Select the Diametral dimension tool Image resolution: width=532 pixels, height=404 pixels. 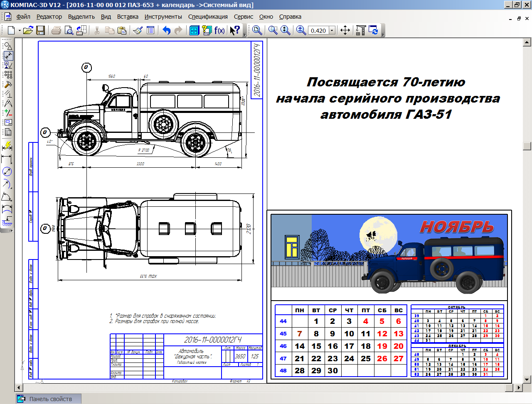pyautogui.click(x=7, y=171)
